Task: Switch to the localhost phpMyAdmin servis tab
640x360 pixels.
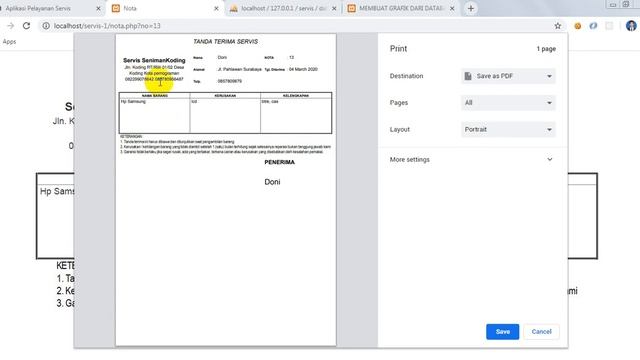Action: pyautogui.click(x=283, y=8)
